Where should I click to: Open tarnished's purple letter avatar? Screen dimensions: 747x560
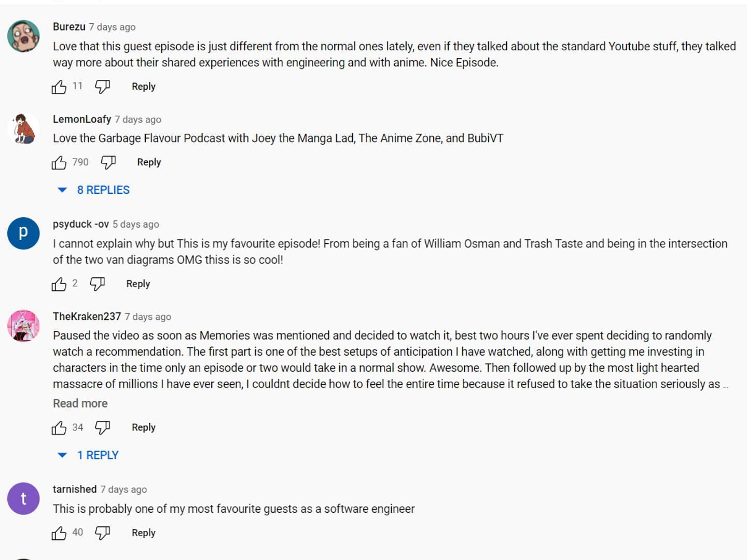coord(23,499)
